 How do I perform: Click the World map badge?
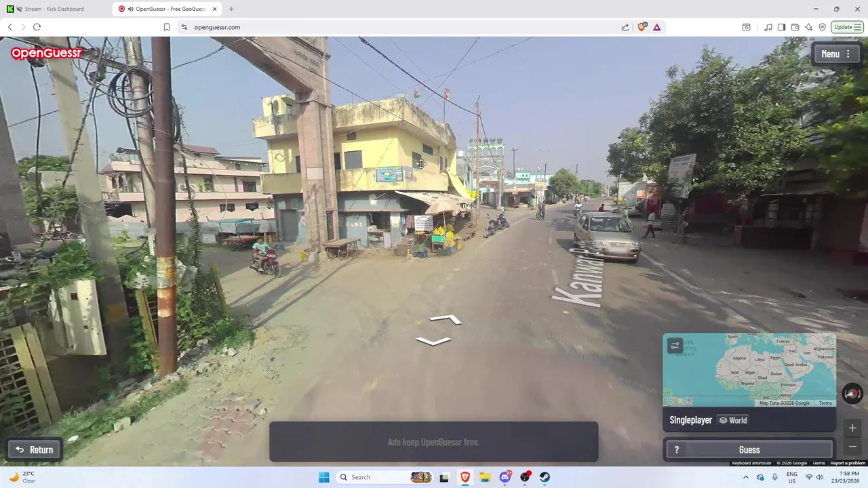tap(733, 420)
